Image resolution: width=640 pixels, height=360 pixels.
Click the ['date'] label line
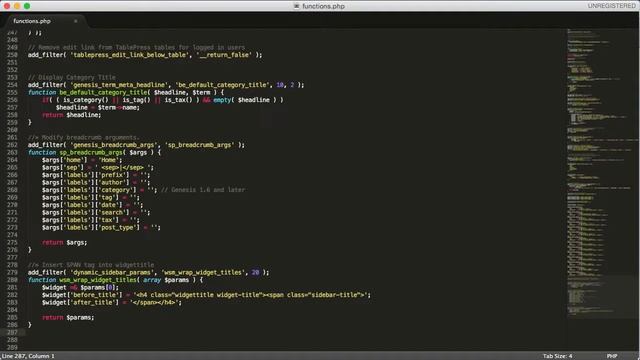click(93, 205)
